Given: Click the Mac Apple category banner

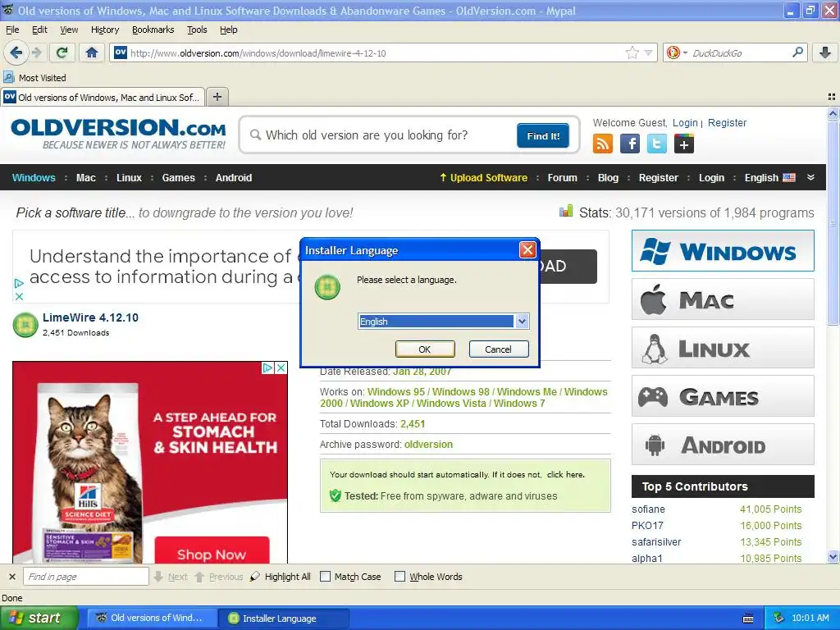Looking at the screenshot, I should pyautogui.click(x=723, y=299).
